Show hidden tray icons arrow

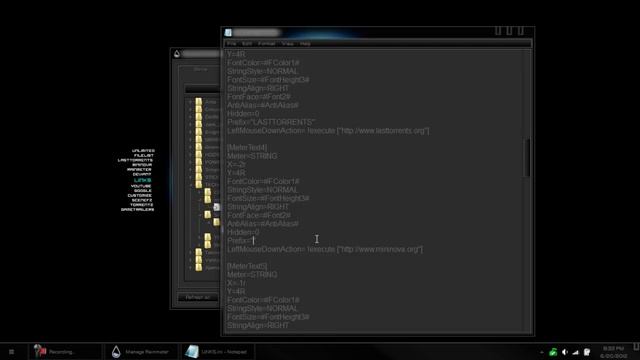pos(542,352)
